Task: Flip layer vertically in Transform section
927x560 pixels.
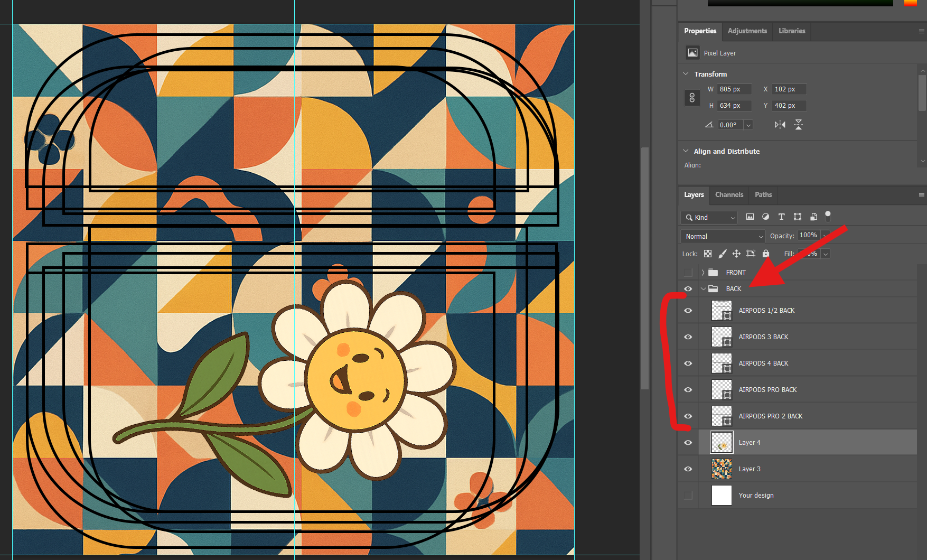Action: (799, 125)
